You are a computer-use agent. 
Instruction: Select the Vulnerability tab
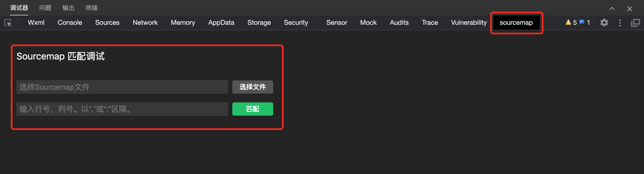pos(469,23)
